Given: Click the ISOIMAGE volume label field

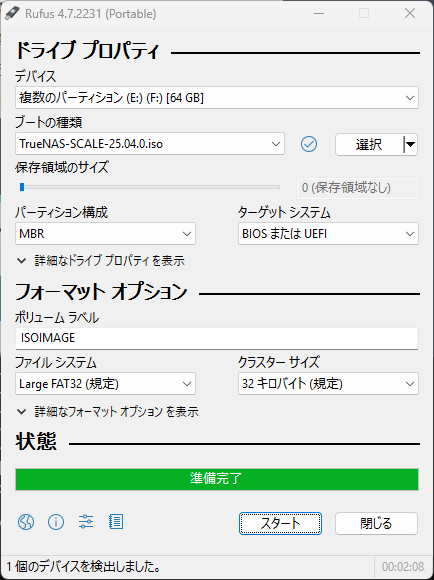Looking at the screenshot, I should tap(217, 338).
